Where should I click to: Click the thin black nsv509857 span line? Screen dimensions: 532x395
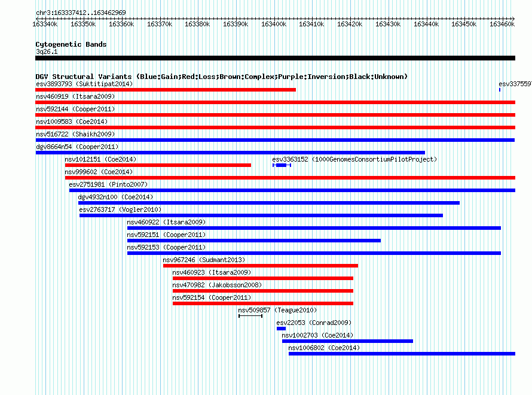pyautogui.click(x=250, y=316)
